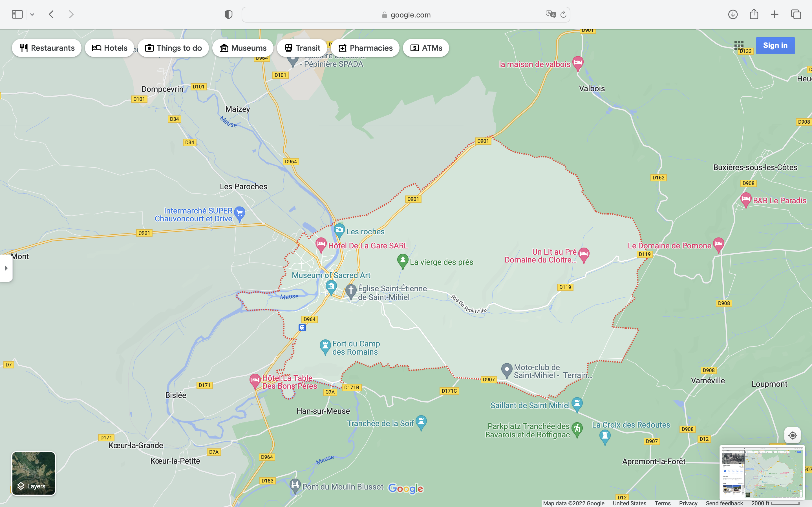This screenshot has width=812, height=507.
Task: Open Safari downloads icon
Action: (732, 14)
